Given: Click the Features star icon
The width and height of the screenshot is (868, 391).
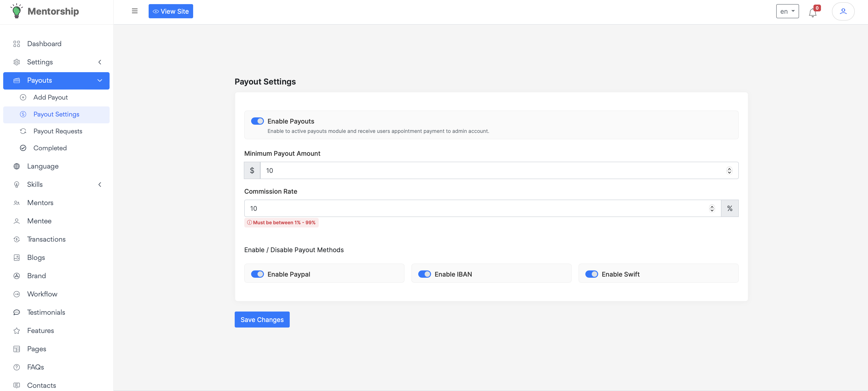Looking at the screenshot, I should 16,331.
